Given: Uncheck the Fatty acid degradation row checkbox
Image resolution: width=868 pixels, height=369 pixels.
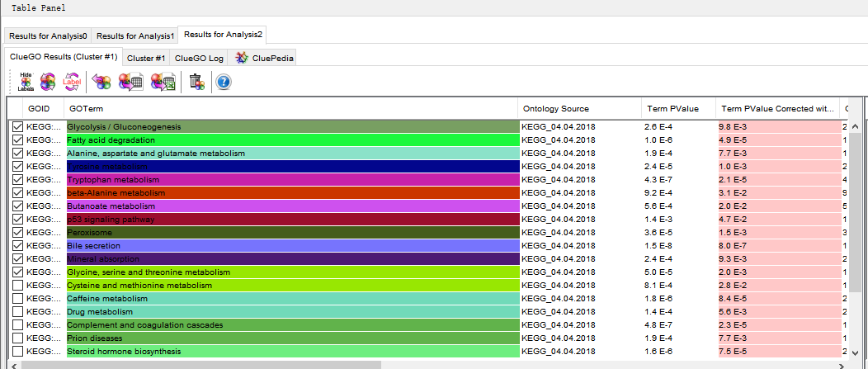Looking at the screenshot, I should [17, 140].
